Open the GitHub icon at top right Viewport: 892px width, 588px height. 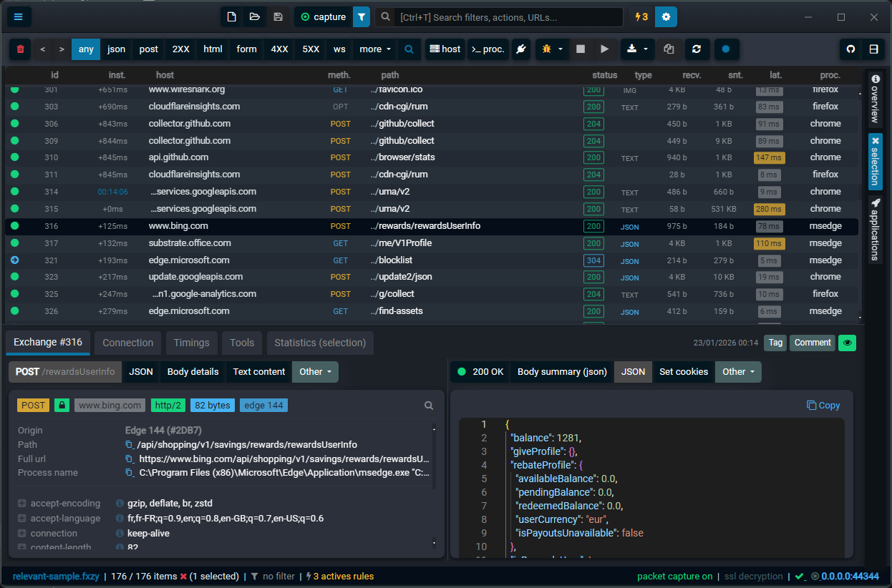(x=850, y=49)
